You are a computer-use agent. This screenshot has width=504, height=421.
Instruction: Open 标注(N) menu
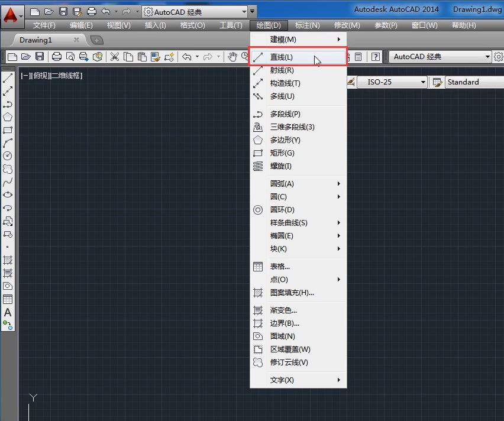(x=307, y=25)
